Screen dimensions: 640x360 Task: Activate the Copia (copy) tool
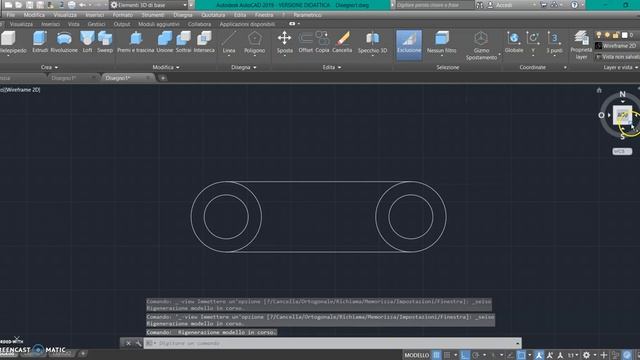click(322, 42)
